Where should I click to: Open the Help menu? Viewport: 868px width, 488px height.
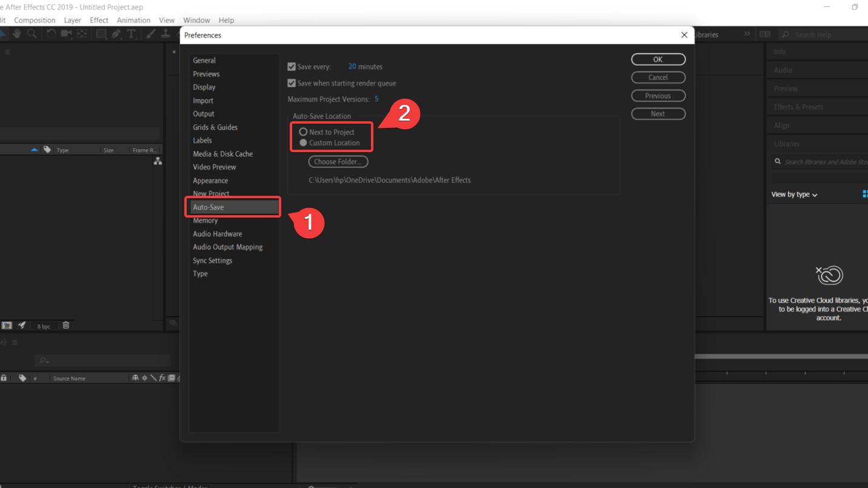tap(226, 20)
